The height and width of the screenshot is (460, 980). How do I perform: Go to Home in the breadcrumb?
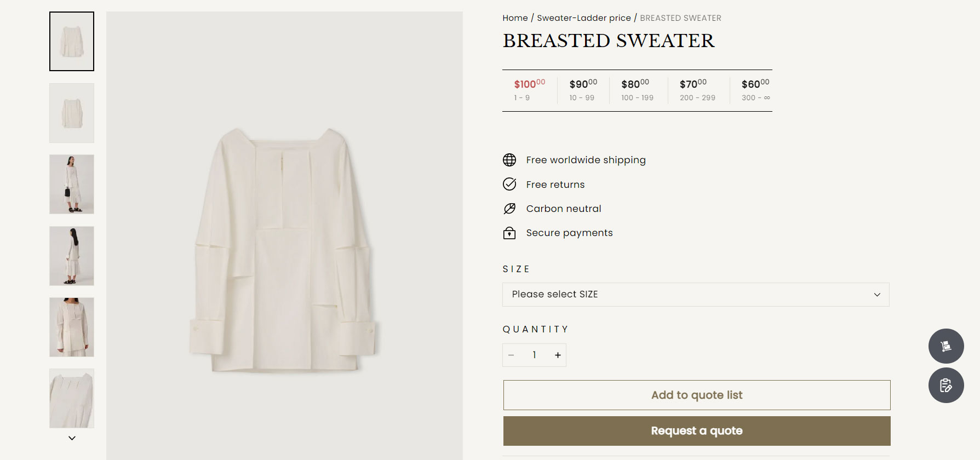point(515,18)
